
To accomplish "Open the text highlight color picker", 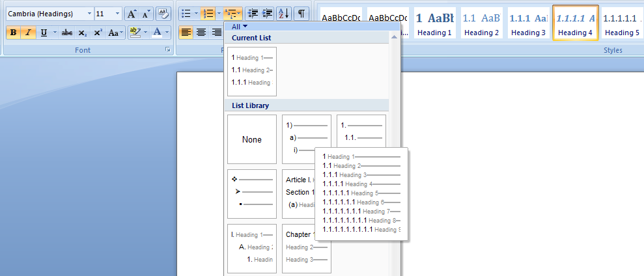I will coord(147,33).
